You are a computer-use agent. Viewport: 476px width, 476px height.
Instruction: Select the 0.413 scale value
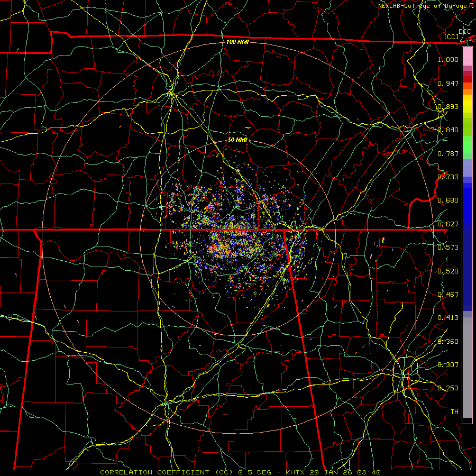(448, 318)
